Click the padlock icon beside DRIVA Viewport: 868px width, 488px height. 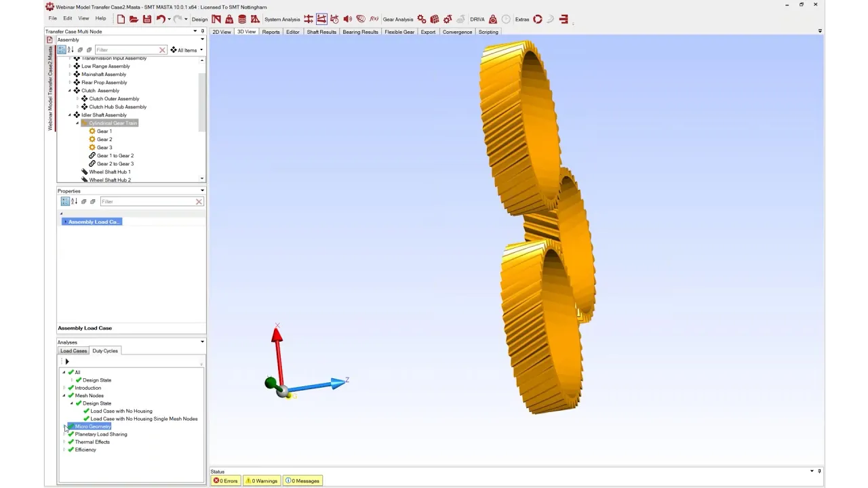click(x=493, y=19)
